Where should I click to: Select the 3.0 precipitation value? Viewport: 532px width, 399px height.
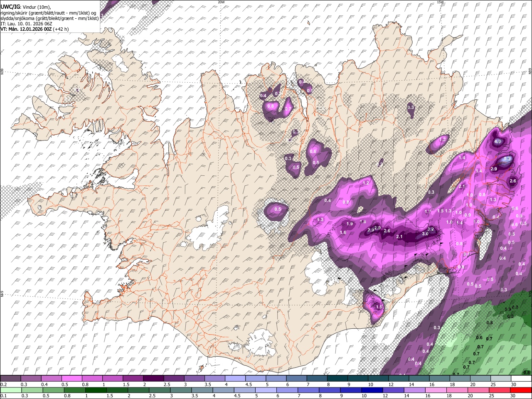pos(425,234)
